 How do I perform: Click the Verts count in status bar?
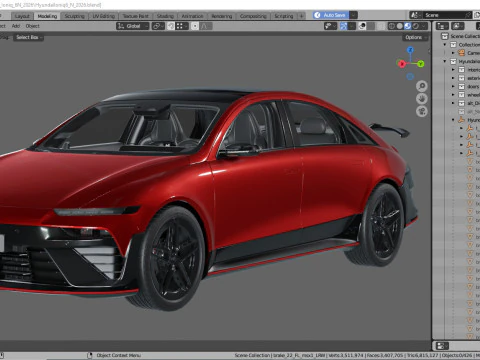tap(347, 356)
